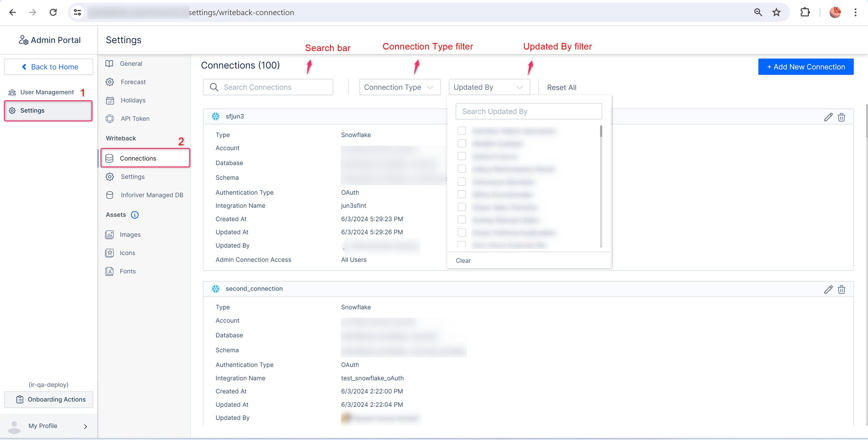The width and height of the screenshot is (868, 440).
Task: Open the Connection Type dropdown
Action: pyautogui.click(x=399, y=87)
